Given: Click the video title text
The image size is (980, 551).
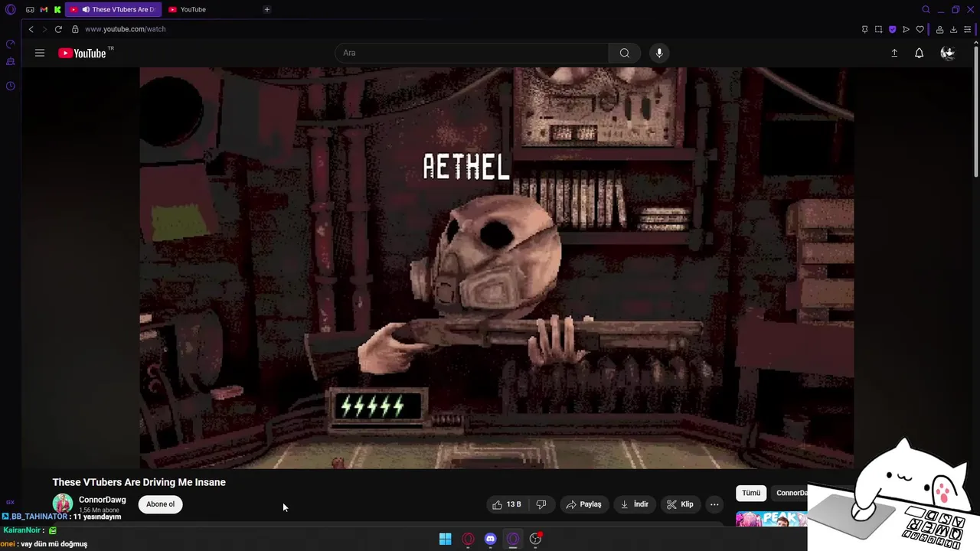Looking at the screenshot, I should pos(139,482).
